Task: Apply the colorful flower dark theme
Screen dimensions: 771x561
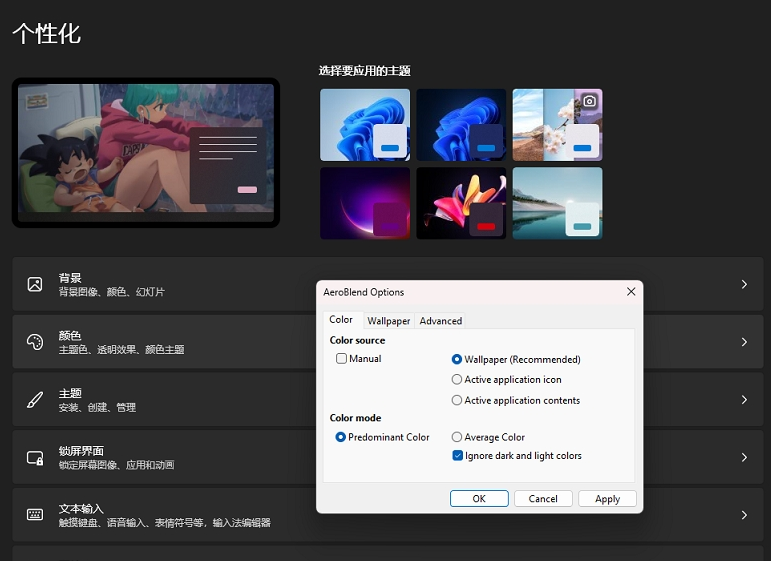Action: coord(461,203)
